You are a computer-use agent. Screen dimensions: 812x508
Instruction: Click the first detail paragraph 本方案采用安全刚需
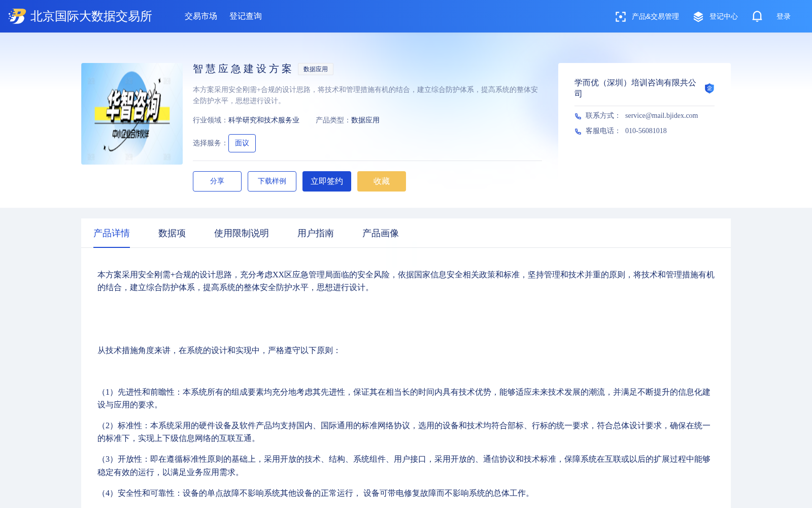click(406, 281)
